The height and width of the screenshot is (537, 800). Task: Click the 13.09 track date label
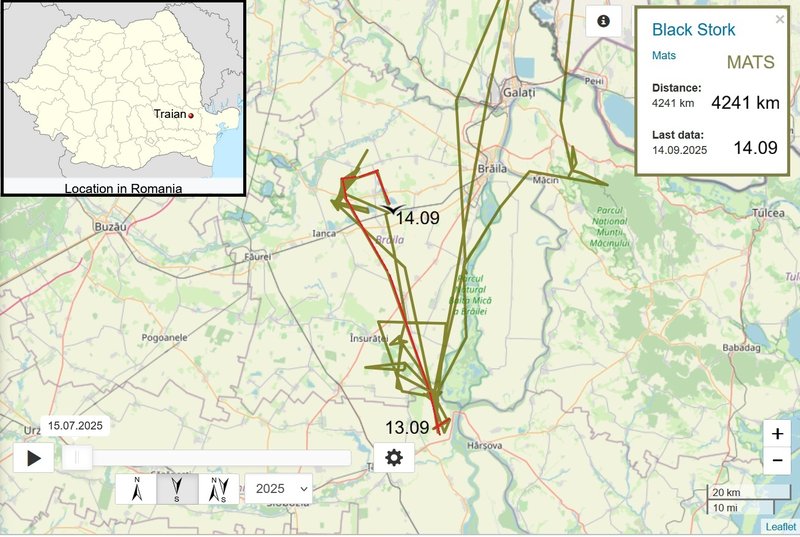click(x=407, y=427)
